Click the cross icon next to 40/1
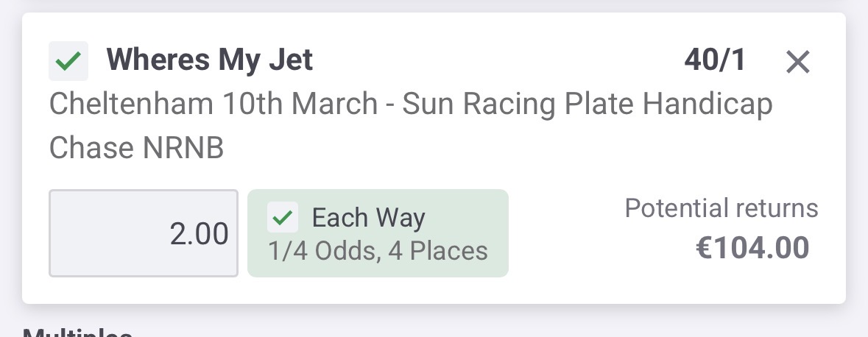868x337 pixels. point(797,63)
